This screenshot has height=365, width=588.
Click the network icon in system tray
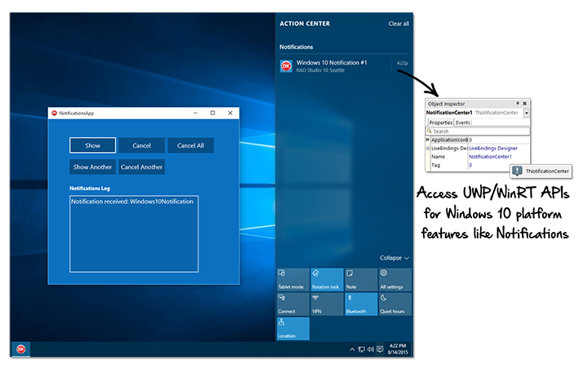362,349
